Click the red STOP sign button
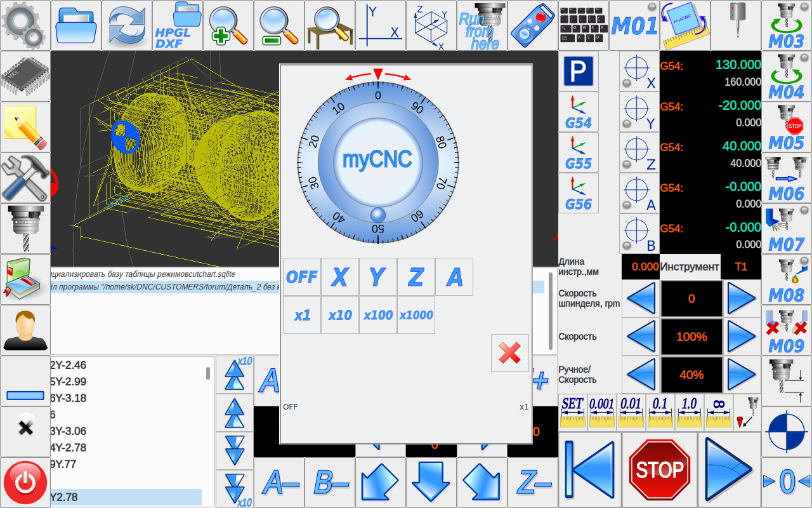Image resolution: width=812 pixels, height=508 pixels. (660, 470)
